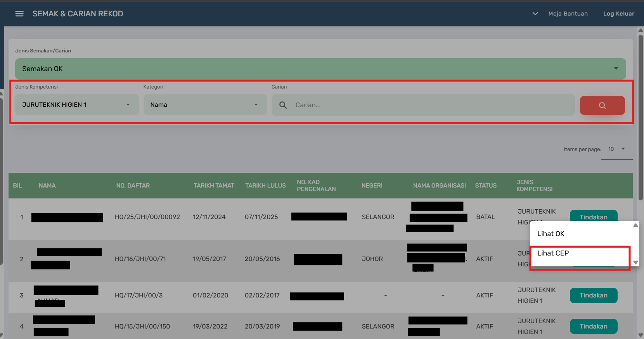Viewport: 644px width, 339px height.
Task: Click the TARIKH LULUS column header
Action: tap(265, 186)
